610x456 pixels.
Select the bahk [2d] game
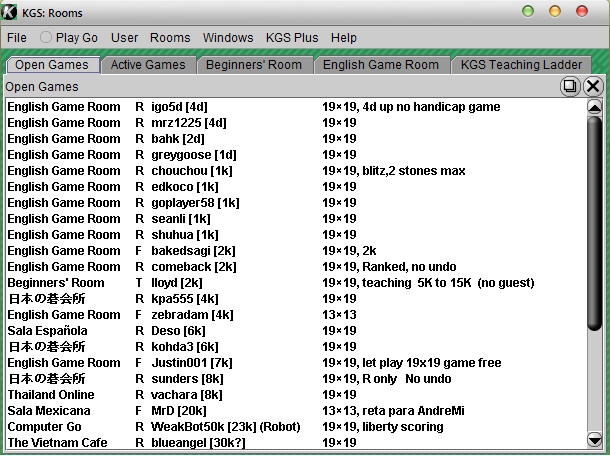296,139
